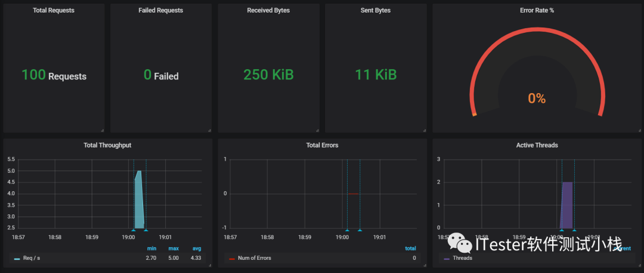This screenshot has width=644, height=273.
Task: Click the purple Threads legend swatch
Action: 447,259
